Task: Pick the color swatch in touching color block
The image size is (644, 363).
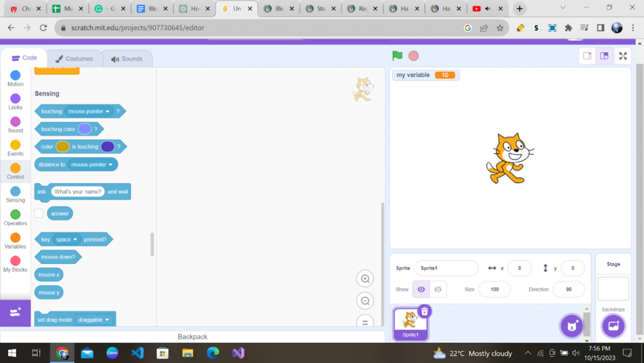Action: pyautogui.click(x=83, y=128)
